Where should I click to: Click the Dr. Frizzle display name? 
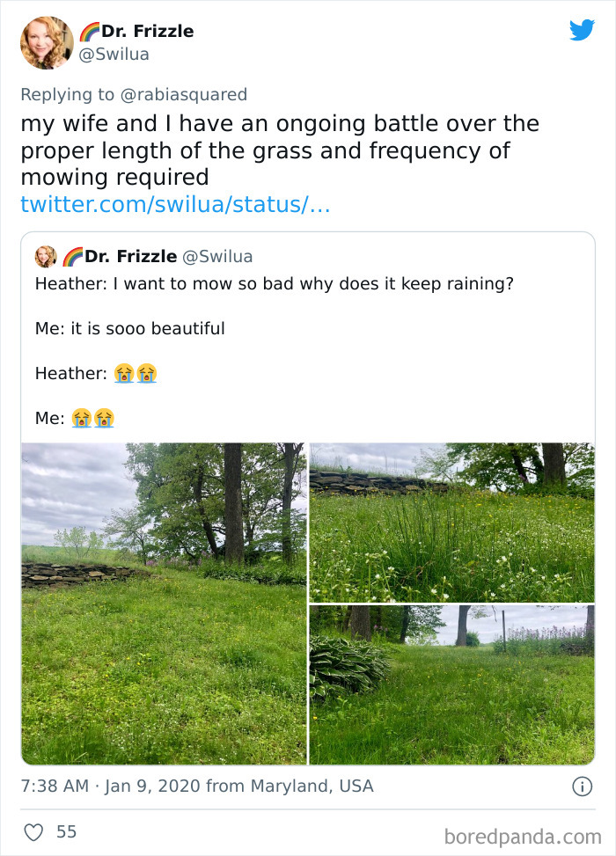coord(148,32)
